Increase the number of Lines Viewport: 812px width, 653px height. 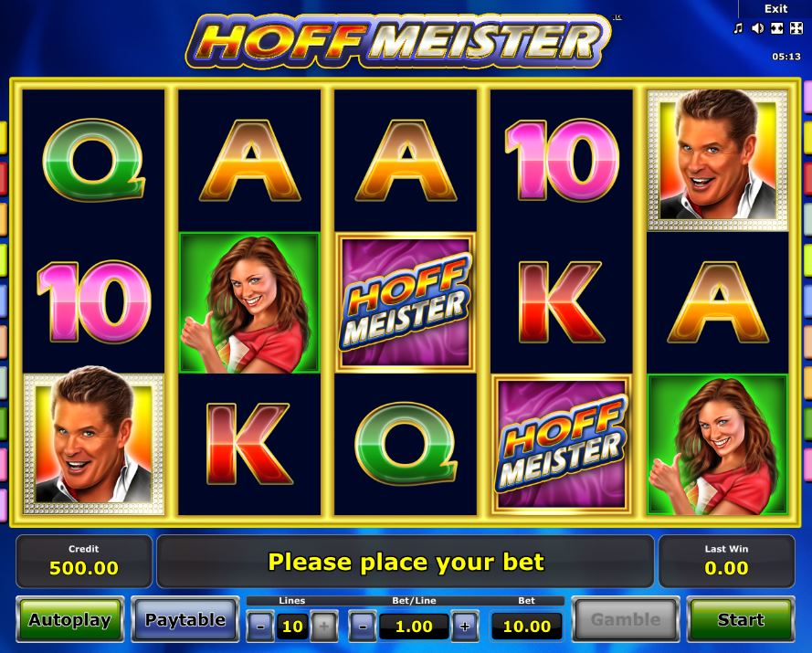[324, 627]
